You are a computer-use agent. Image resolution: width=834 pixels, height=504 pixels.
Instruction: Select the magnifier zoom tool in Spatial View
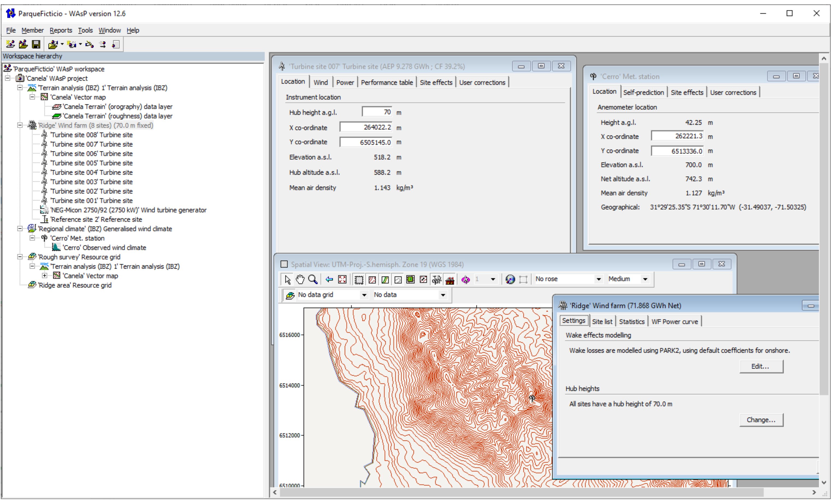(x=313, y=279)
